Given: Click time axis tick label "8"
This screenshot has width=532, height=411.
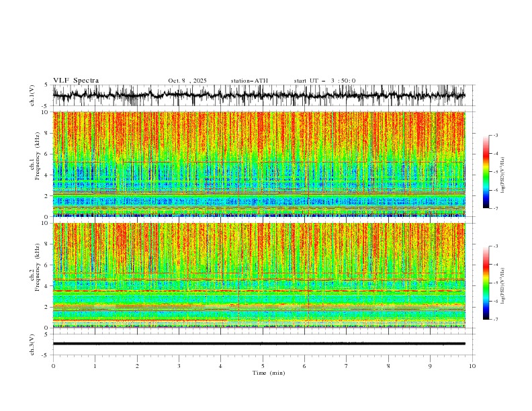Looking at the screenshot, I should 388,366.
